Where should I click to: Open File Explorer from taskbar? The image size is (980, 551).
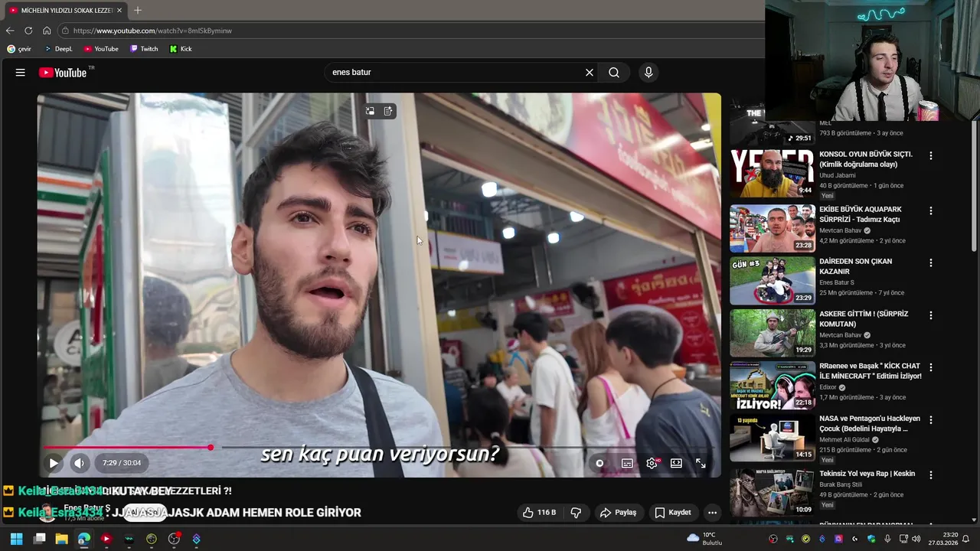point(61,539)
